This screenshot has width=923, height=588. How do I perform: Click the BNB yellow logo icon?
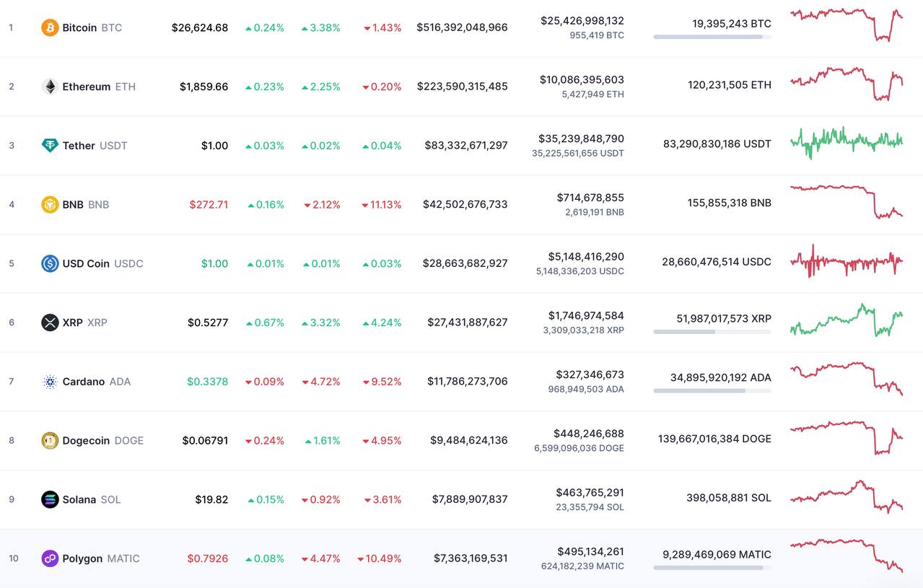tap(50, 204)
